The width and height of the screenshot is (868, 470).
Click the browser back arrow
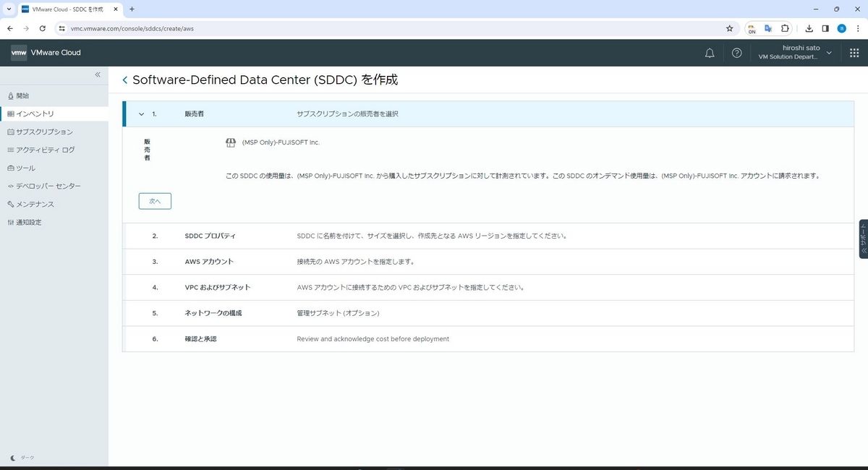10,28
